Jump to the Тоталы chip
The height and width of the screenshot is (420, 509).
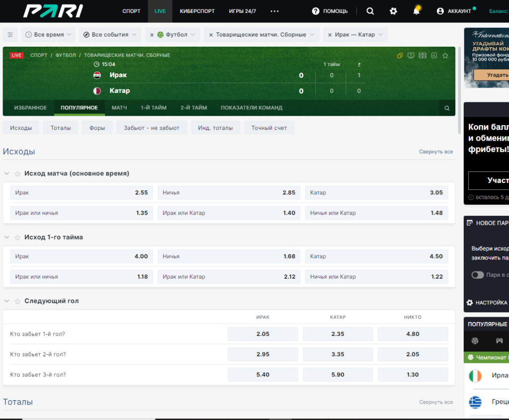[x=61, y=128]
